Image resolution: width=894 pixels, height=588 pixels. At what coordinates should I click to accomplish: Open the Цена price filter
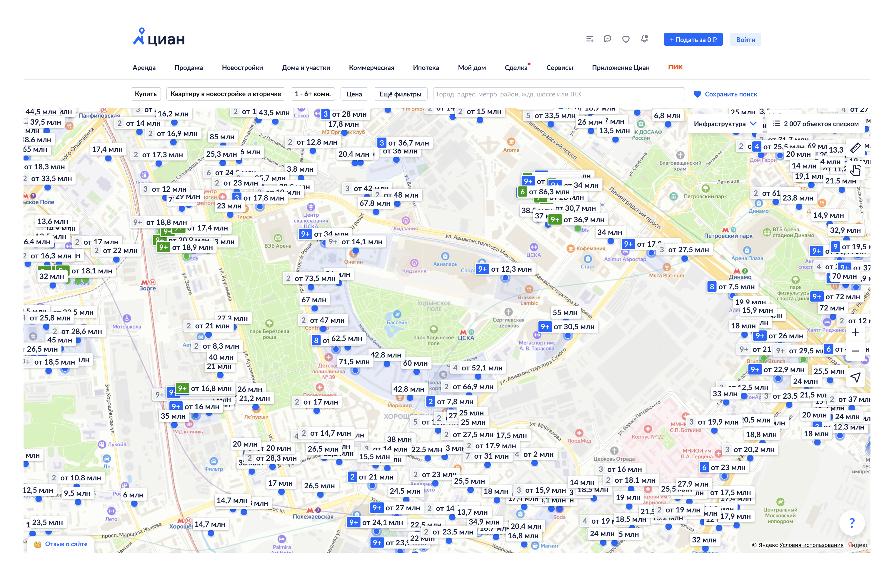coord(354,94)
